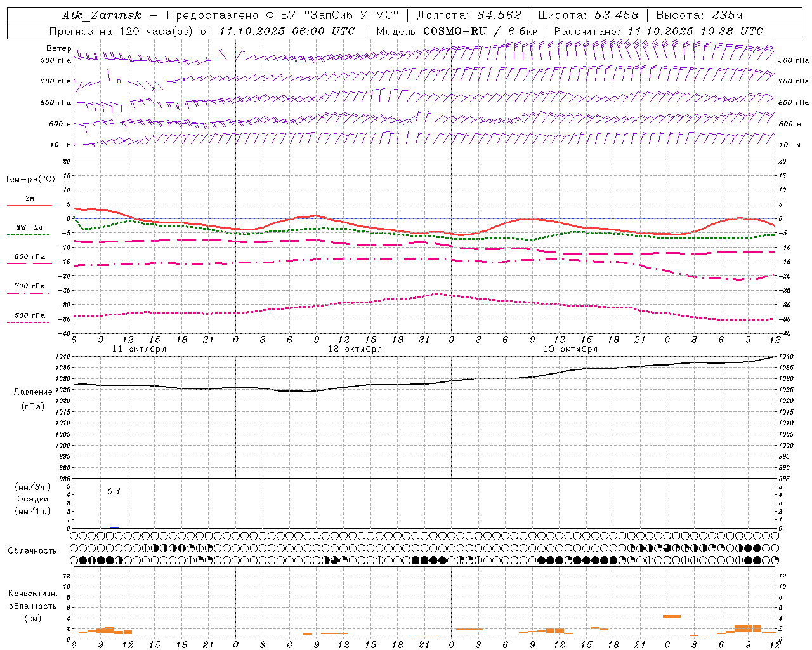Click the Облачность cloud cover label
812x650 pixels.
pos(32,551)
